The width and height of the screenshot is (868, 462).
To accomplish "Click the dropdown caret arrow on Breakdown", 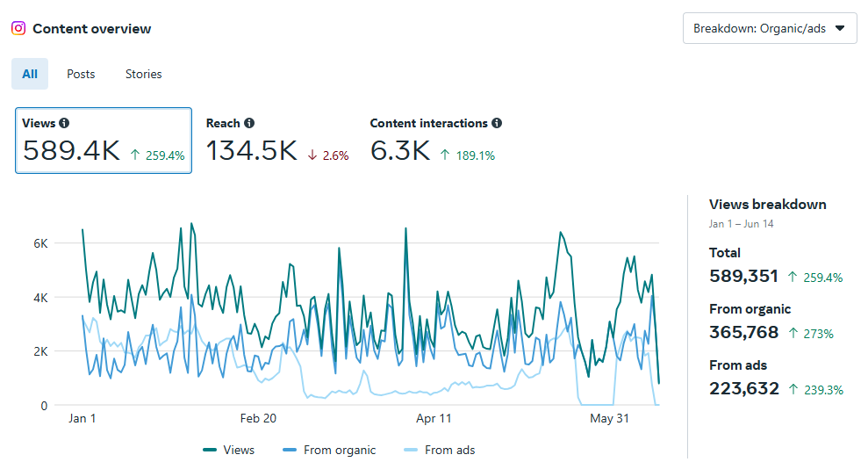I will tap(840, 28).
